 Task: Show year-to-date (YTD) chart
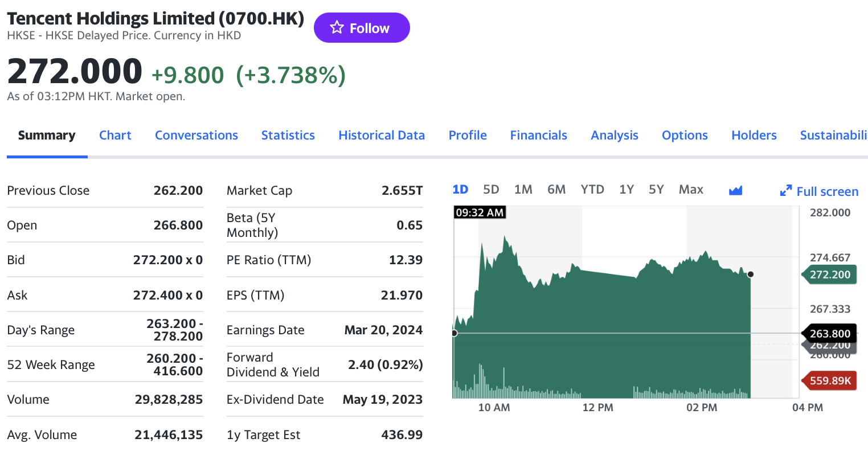pos(592,190)
